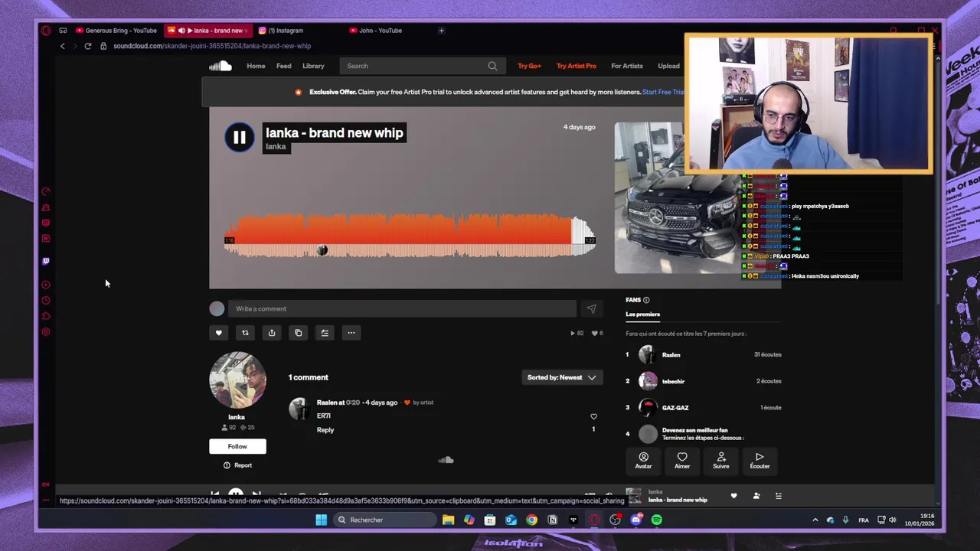Viewport: 980px width, 551px height.
Task: Click Start Free Trial link in banner
Action: (663, 92)
